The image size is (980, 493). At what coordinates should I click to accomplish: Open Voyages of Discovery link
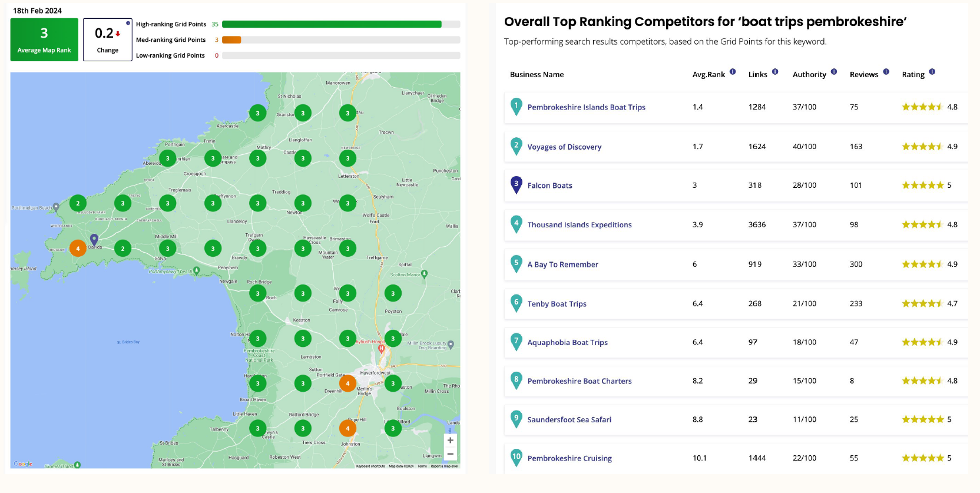coord(564,147)
